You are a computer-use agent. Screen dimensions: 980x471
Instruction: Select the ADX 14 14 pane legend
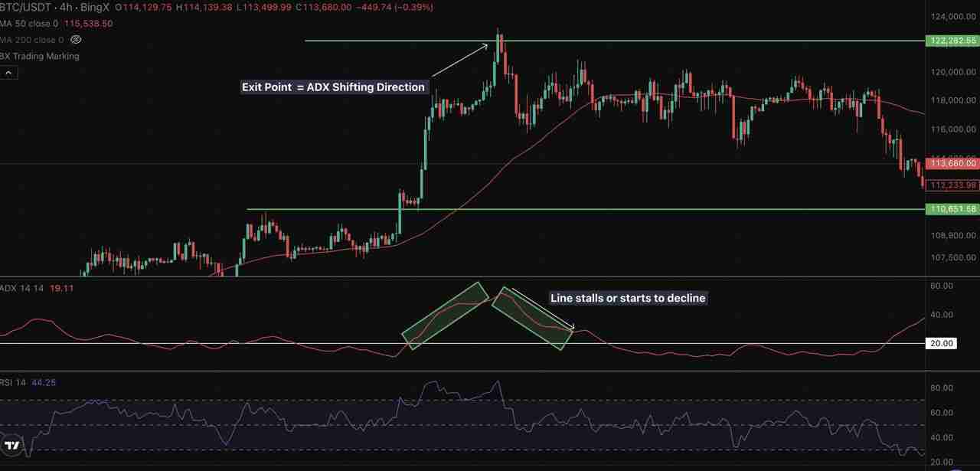21,289
